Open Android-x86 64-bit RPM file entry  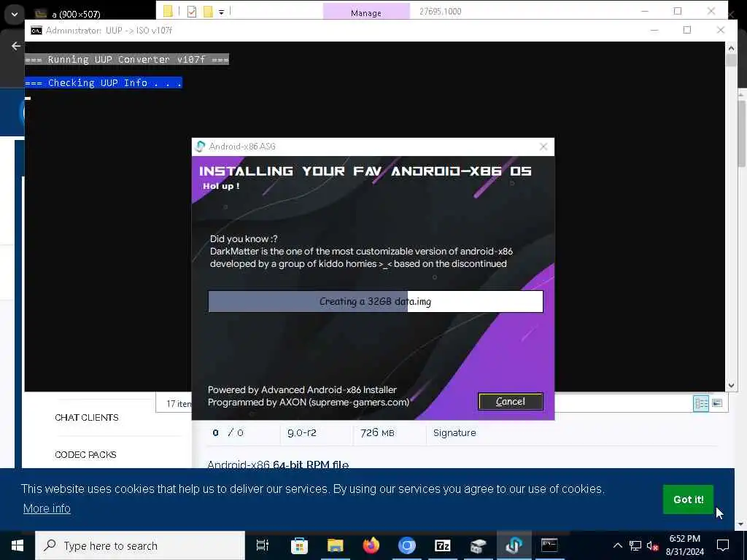pyautogui.click(x=278, y=464)
